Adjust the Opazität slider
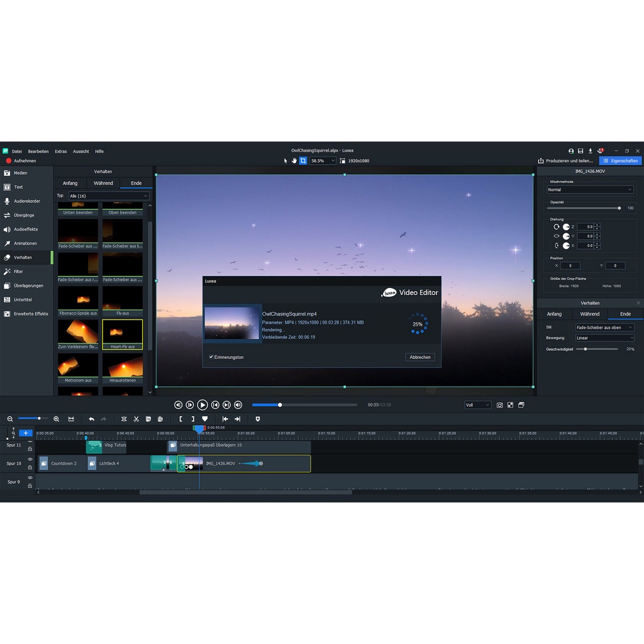 pyautogui.click(x=583, y=208)
